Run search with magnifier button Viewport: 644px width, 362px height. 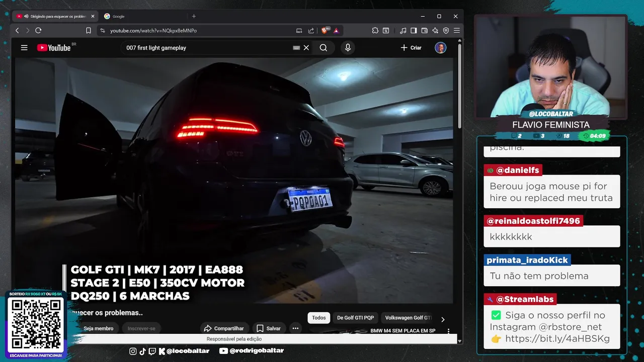(324, 48)
